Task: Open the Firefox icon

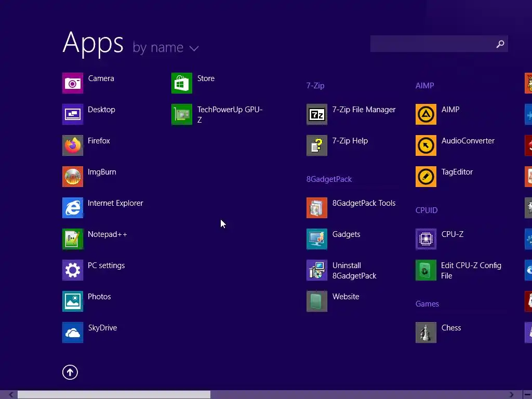Action: coord(73,145)
